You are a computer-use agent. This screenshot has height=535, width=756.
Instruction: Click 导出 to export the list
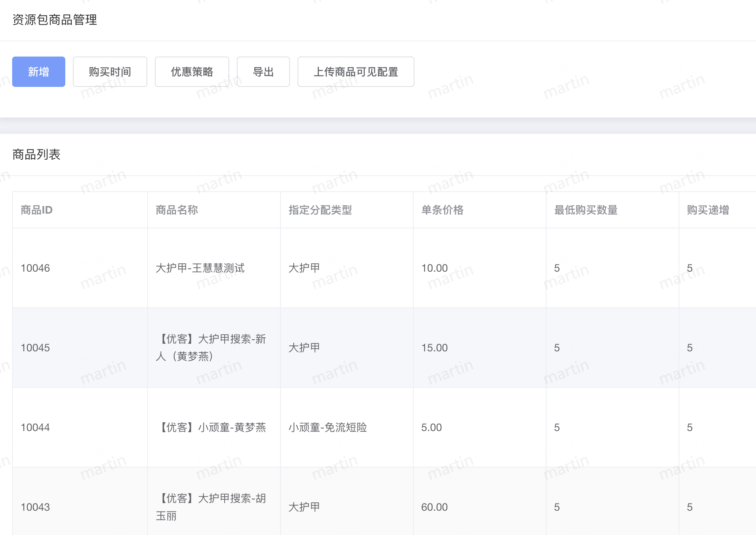263,72
